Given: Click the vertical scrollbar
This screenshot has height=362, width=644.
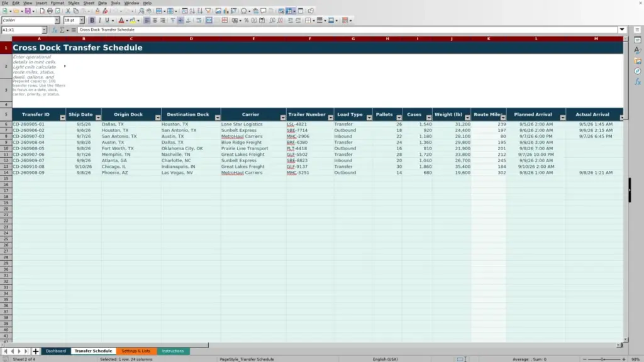Looking at the screenshot, I should pos(626,189).
